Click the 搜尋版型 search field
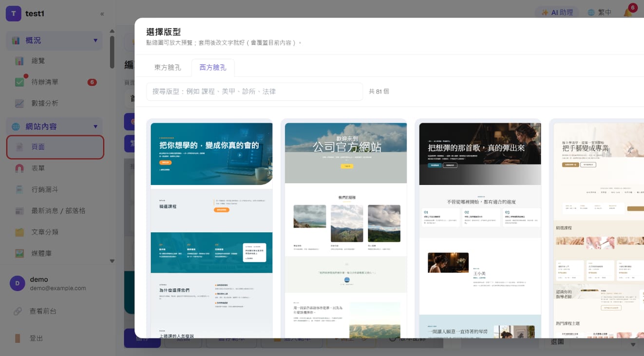Screen dimensions: 644x356 pos(254,92)
